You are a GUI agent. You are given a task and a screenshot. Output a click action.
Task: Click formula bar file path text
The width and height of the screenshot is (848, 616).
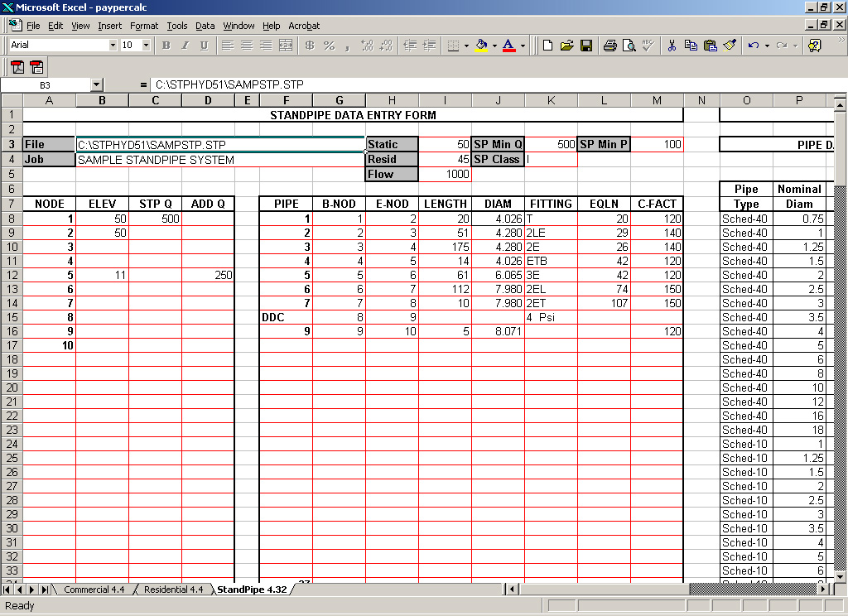(x=229, y=84)
